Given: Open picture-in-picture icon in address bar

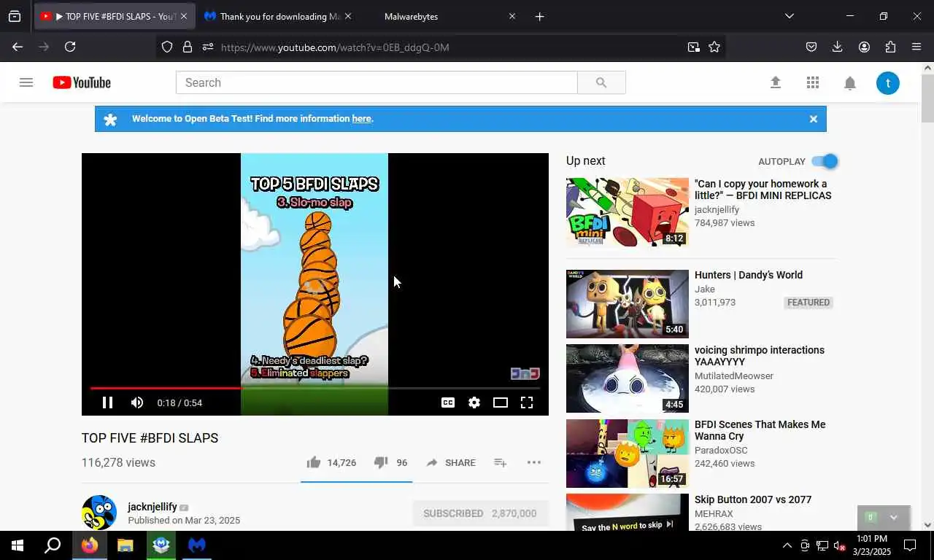Looking at the screenshot, I should click(x=693, y=47).
